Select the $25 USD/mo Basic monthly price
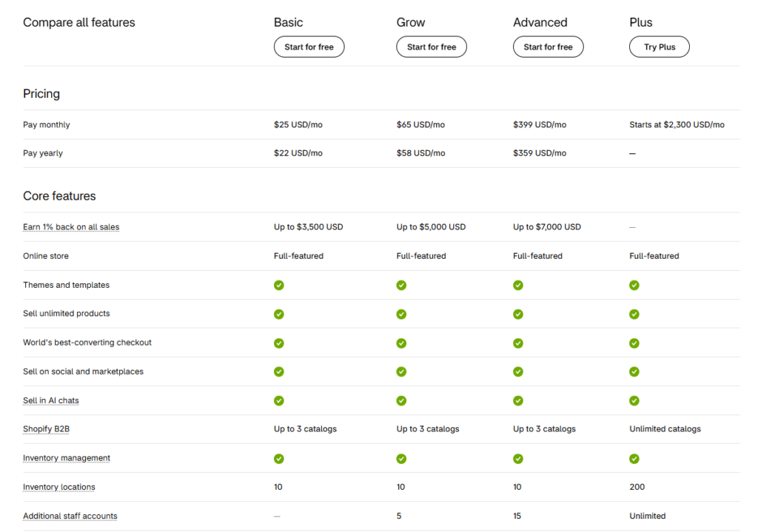Screen dimensions: 758x532 tap(298, 124)
